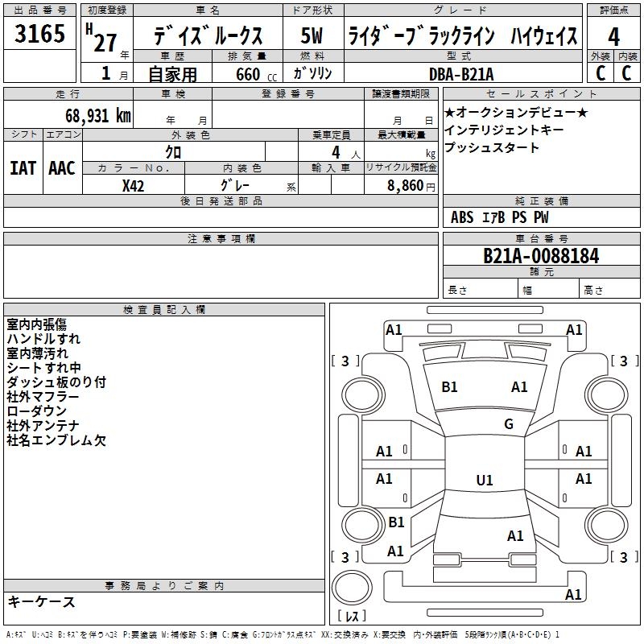Select the 社外マフラー inspector note
The image size is (644, 644).
pos(43,397)
